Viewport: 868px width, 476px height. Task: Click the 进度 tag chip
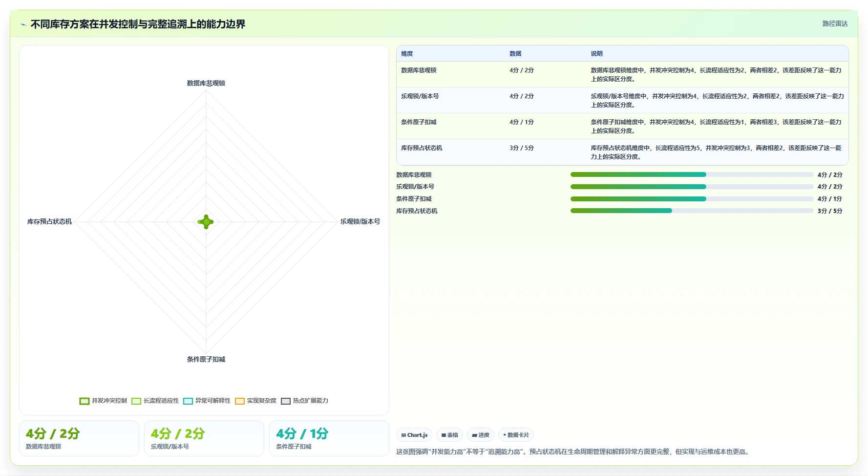click(481, 435)
